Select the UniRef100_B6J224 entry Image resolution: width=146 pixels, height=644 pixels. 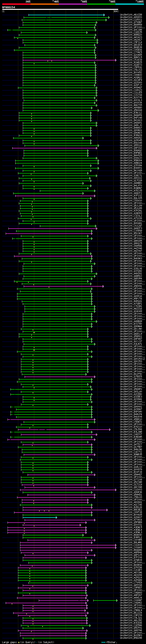pyautogui.click(x=131, y=613)
